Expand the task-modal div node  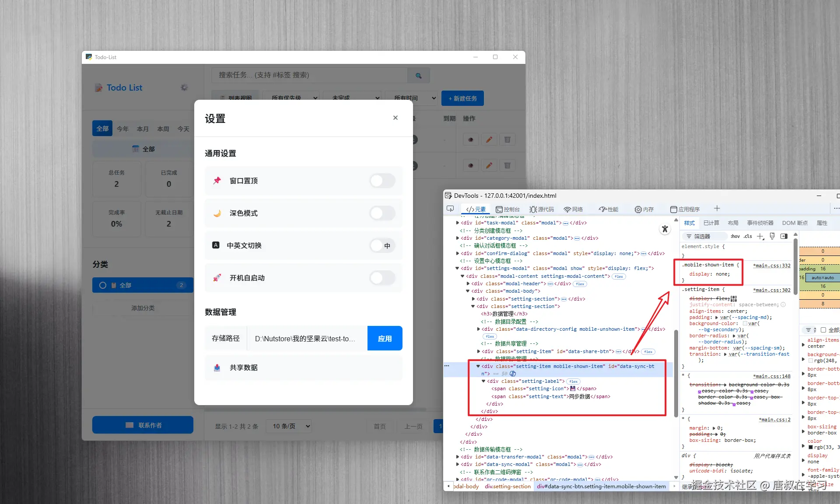tap(457, 223)
